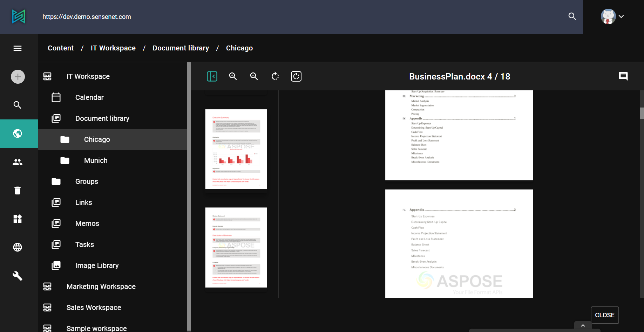Viewport: 644px width, 332px height.
Task: Click the Image Library icon
Action: pyautogui.click(x=56, y=265)
